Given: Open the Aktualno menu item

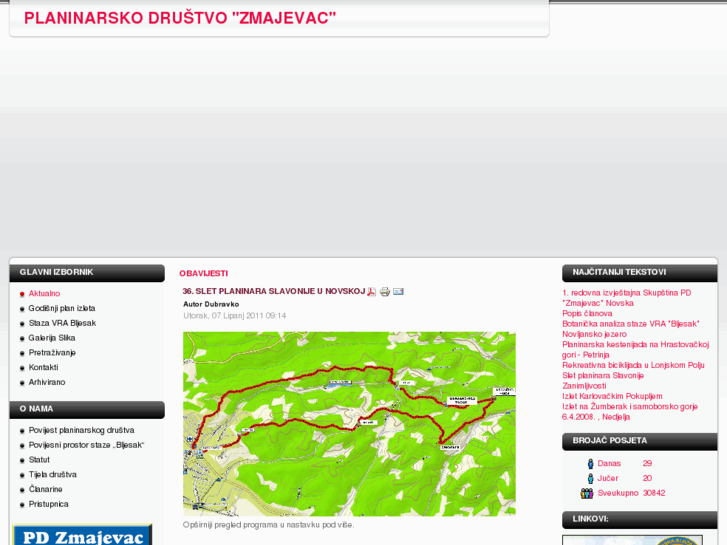Looking at the screenshot, I should pyautogui.click(x=44, y=294).
